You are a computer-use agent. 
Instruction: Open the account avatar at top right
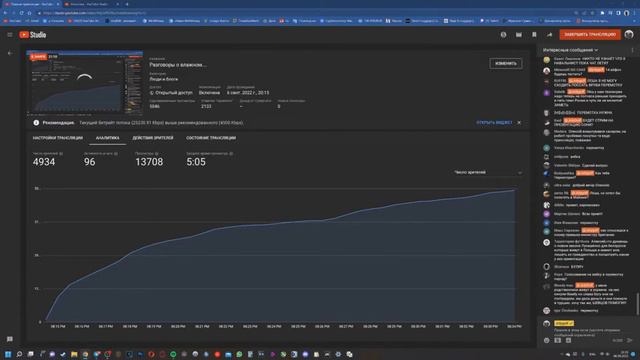[x=629, y=35]
